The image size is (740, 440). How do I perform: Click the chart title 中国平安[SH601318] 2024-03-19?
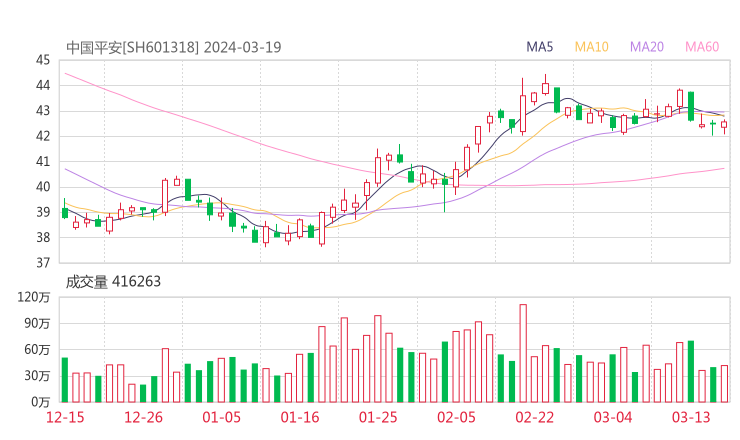(174, 47)
